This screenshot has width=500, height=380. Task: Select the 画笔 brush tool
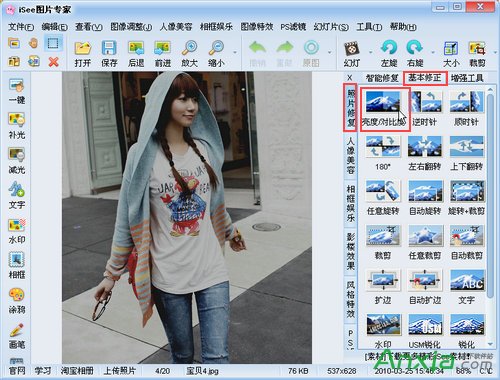point(17,336)
